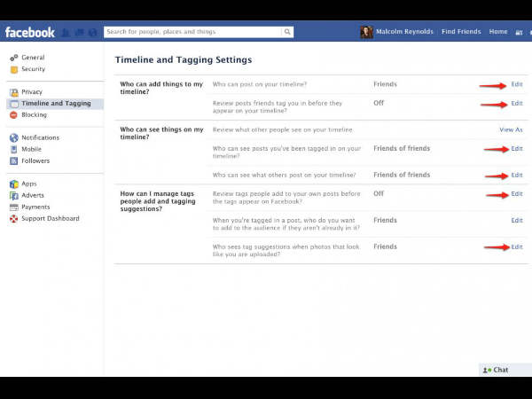This screenshot has width=532, height=399.
Task: Open Mobile settings
Action: point(32,149)
